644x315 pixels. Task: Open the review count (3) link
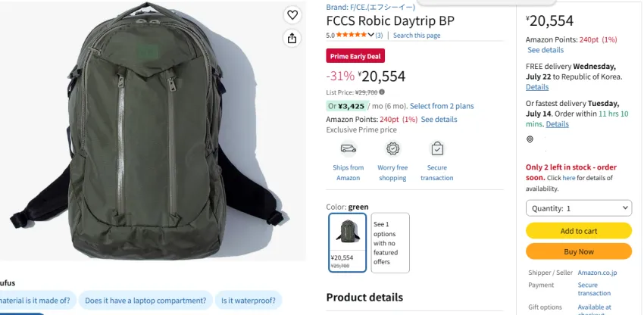[x=379, y=36]
